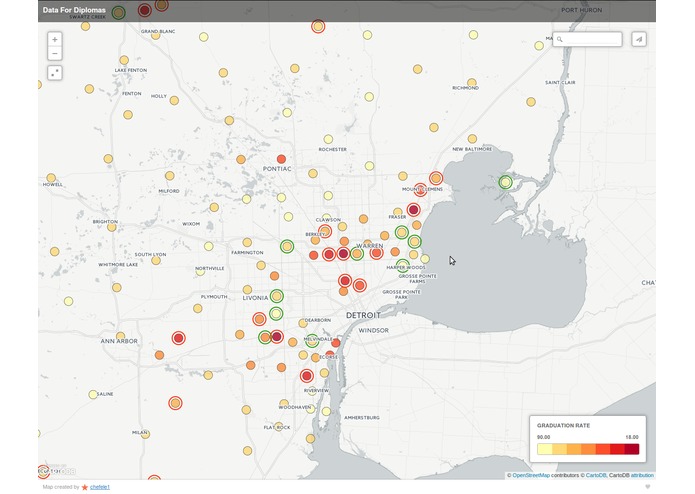This screenshot has width=695, height=494.
Task: Click the PORT HURON label
Action: [582, 10]
